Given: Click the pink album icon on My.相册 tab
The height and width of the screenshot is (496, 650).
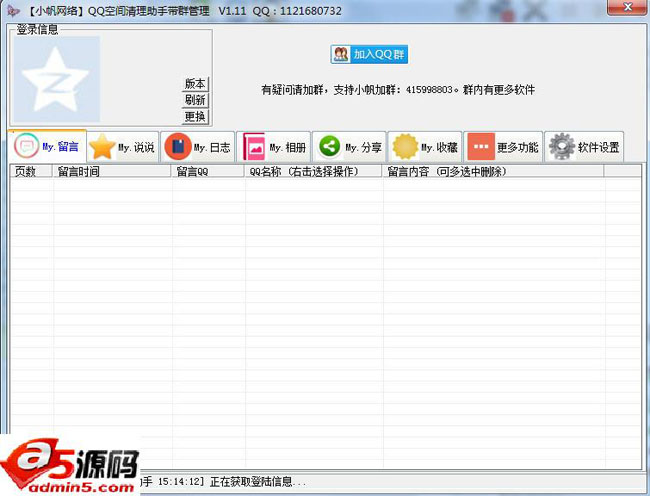Looking at the screenshot, I should tap(254, 147).
